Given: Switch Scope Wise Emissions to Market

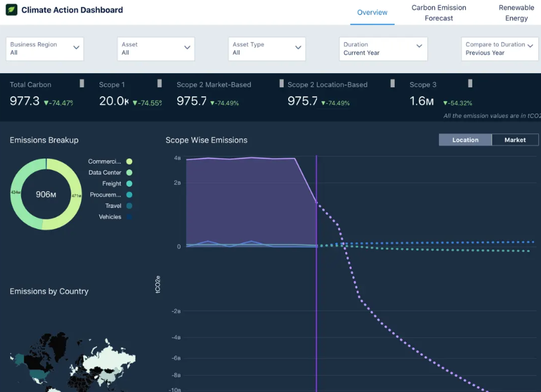Looking at the screenshot, I should pos(515,140).
